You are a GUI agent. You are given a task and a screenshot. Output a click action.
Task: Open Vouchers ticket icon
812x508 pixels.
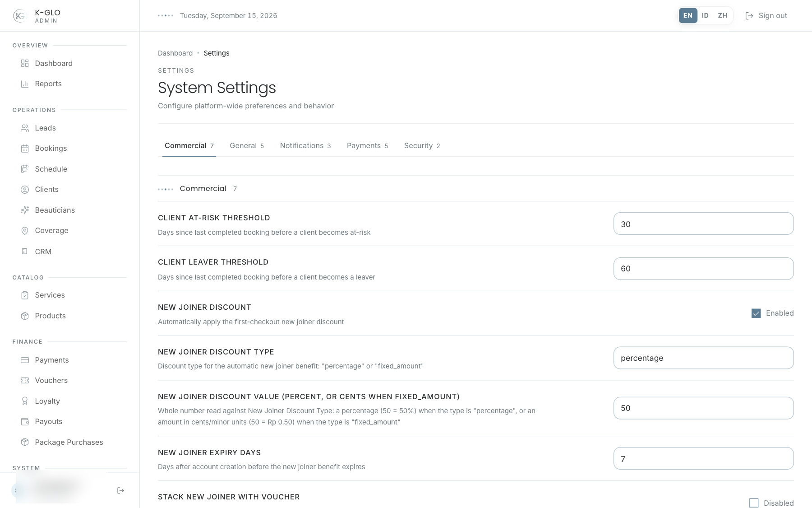pos(25,381)
